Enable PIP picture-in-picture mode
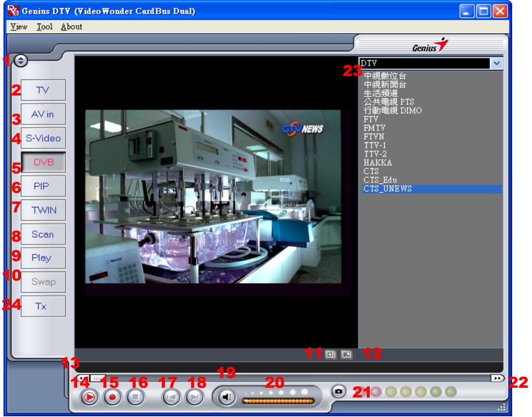 click(43, 186)
